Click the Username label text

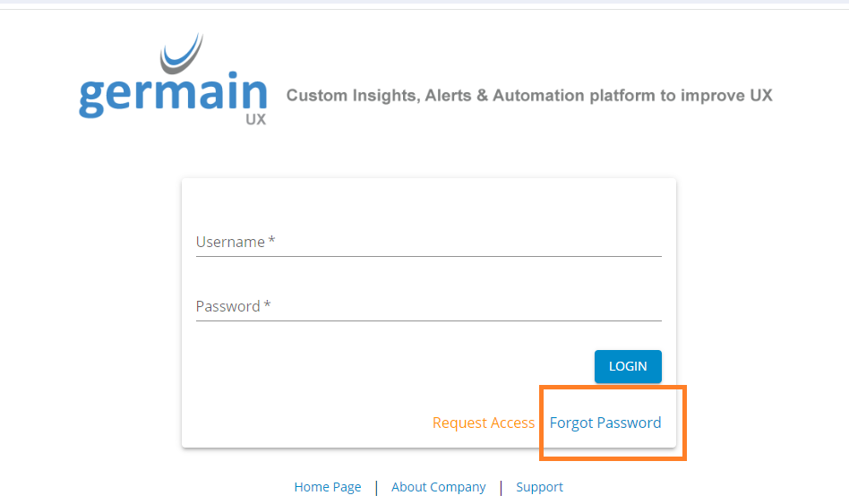(x=230, y=242)
